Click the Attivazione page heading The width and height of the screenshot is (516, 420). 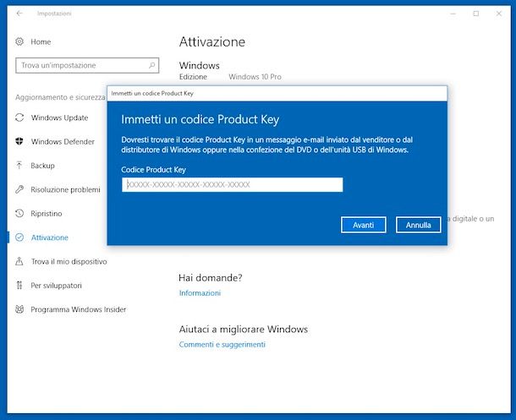tap(212, 41)
